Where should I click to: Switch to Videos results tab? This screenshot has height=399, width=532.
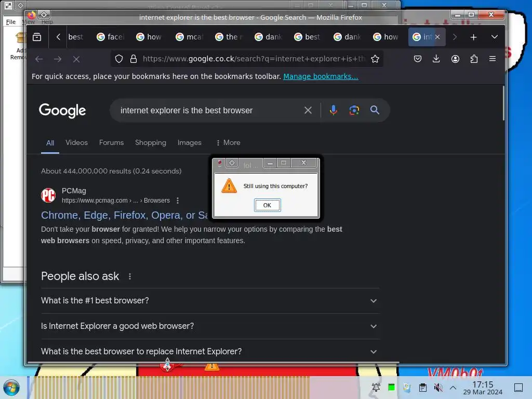pos(77,142)
